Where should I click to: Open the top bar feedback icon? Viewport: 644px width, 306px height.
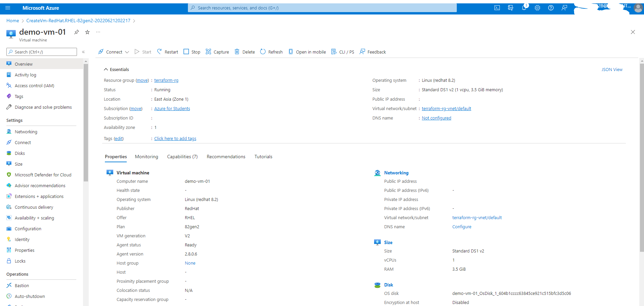click(x=564, y=8)
